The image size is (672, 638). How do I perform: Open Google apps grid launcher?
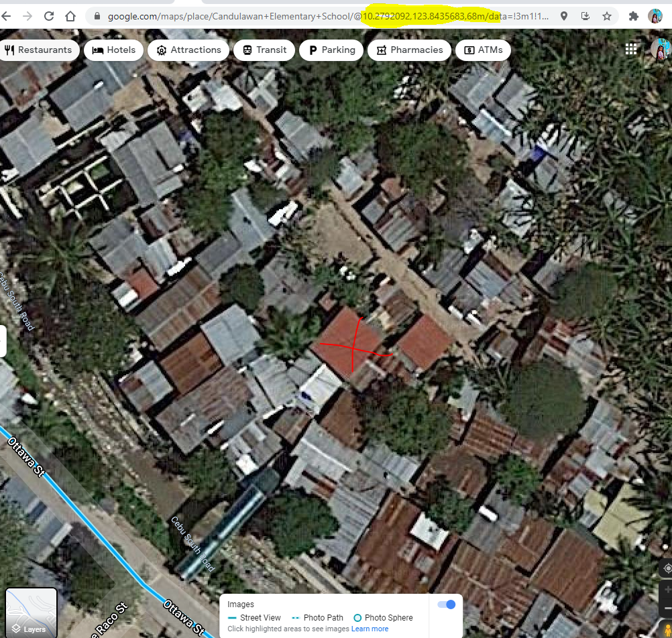coord(631,49)
